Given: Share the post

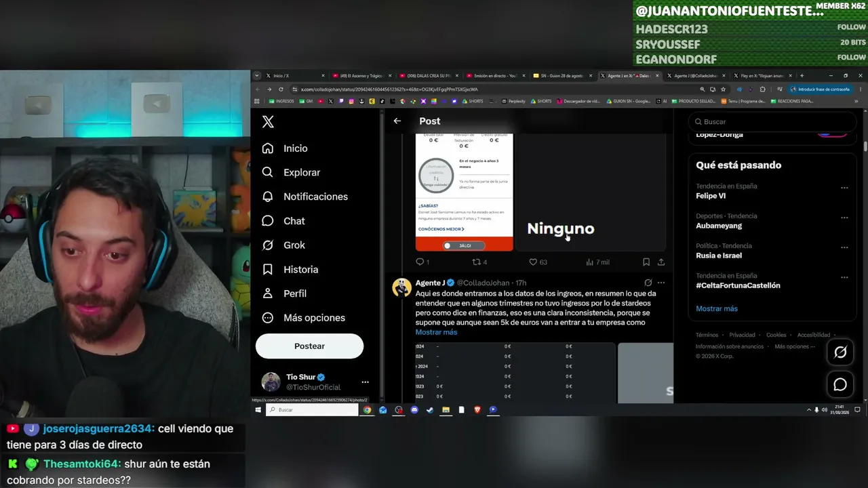Looking at the screenshot, I should pos(661,262).
